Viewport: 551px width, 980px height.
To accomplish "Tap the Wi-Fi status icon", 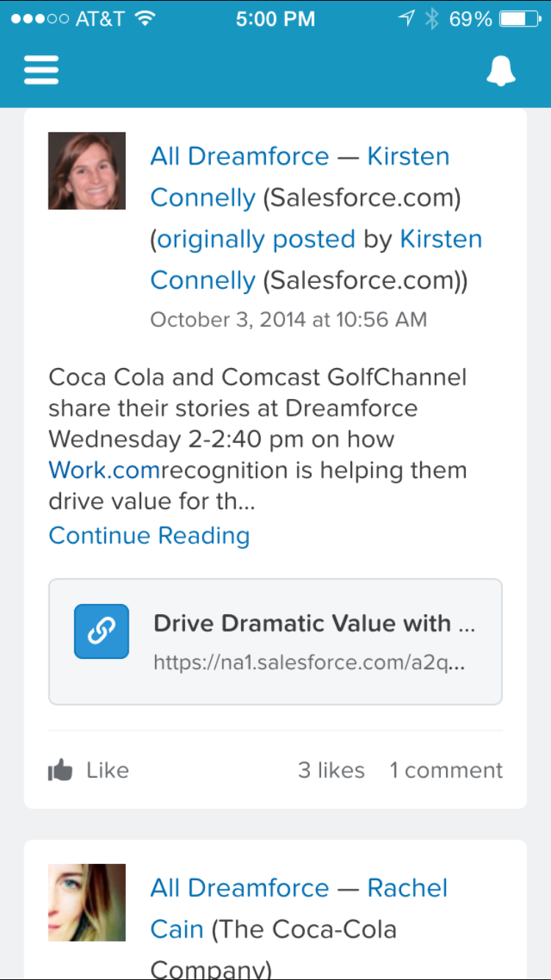I will (145, 19).
